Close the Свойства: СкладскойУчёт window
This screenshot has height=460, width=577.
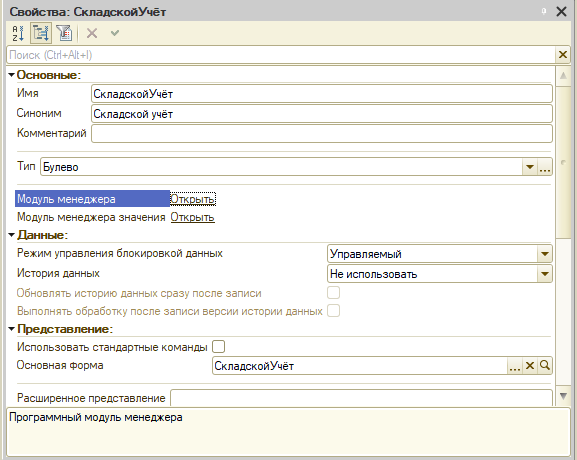pos(562,11)
